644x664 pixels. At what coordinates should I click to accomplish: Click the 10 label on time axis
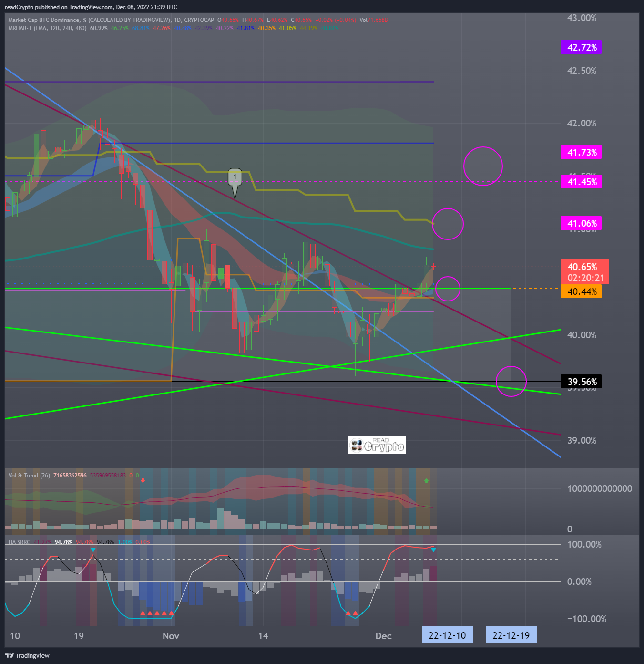[x=15, y=636]
